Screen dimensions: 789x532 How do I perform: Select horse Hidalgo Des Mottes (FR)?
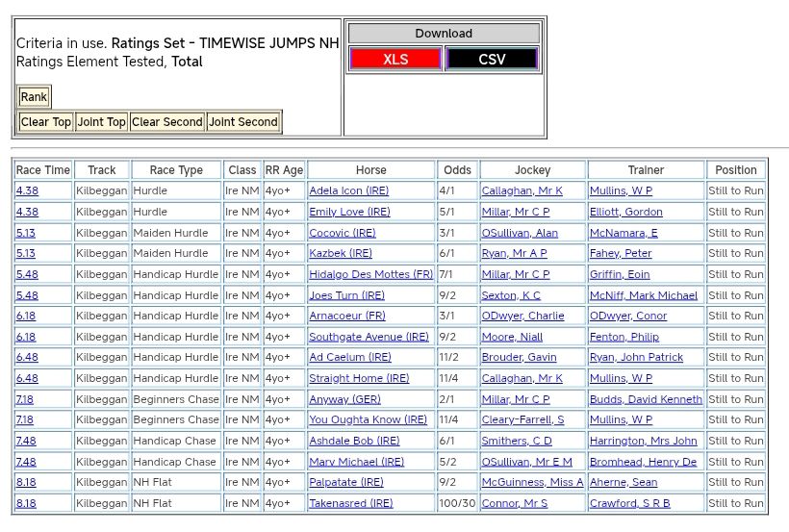coord(370,274)
